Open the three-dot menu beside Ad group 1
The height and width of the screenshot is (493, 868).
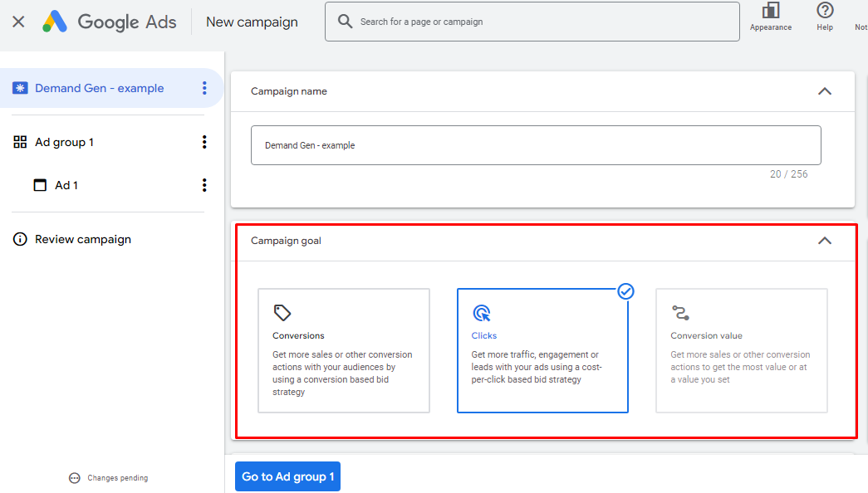204,142
